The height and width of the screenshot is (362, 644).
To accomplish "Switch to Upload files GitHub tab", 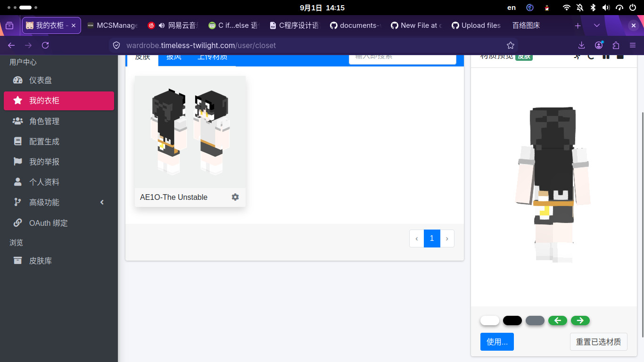I will coord(476,25).
